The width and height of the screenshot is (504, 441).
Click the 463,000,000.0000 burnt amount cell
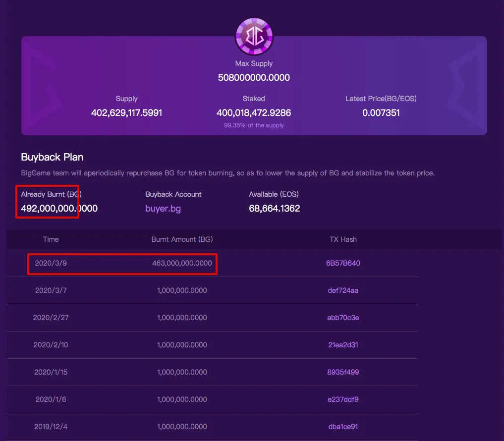182,263
